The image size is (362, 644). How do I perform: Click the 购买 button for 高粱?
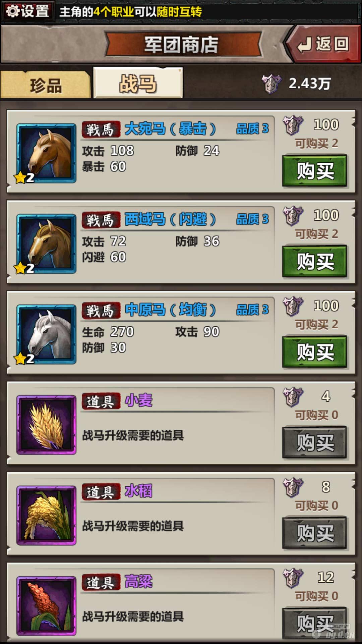(x=314, y=623)
